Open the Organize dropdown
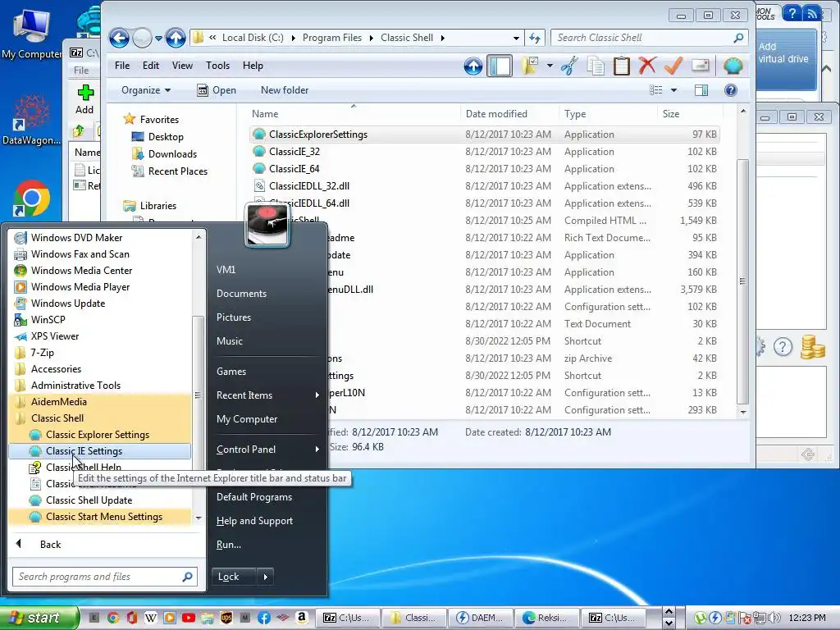Image resolution: width=840 pixels, height=630 pixels. tap(146, 90)
